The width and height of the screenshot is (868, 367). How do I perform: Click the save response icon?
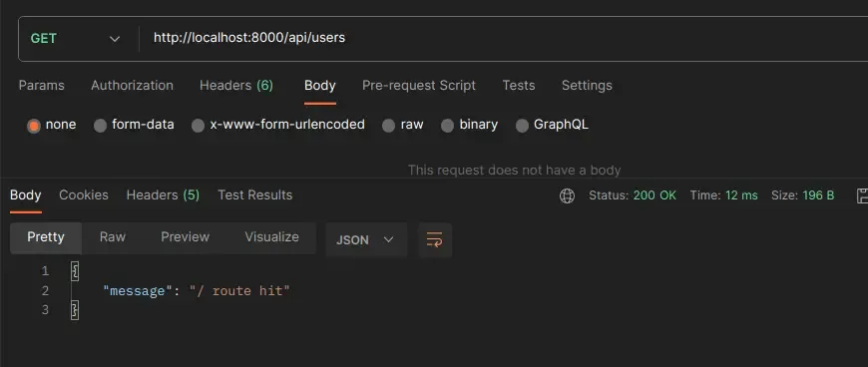point(862,195)
